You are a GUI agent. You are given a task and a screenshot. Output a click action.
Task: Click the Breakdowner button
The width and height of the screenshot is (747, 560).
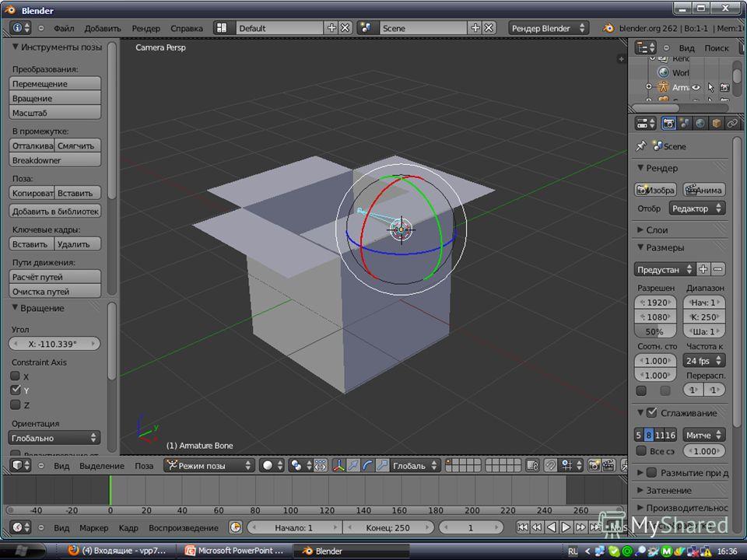coord(54,160)
